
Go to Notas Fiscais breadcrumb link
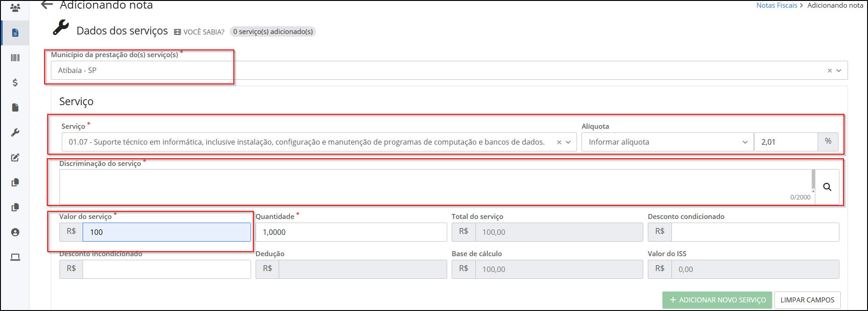point(776,5)
